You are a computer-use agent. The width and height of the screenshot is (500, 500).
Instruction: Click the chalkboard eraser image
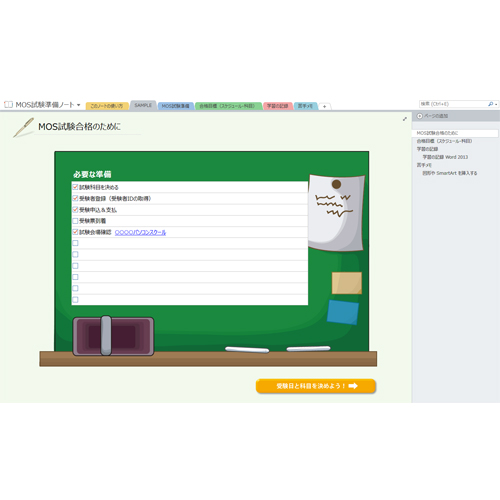(113, 336)
